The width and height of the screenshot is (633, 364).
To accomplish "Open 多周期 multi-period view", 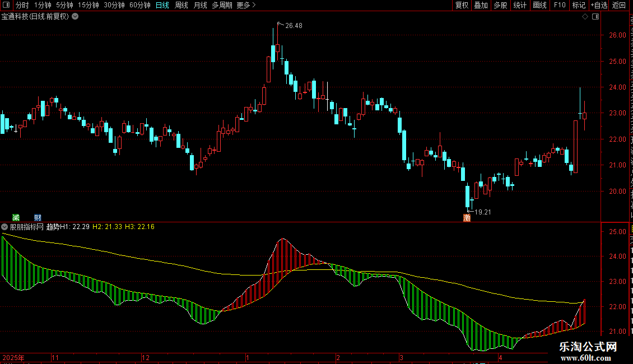I will point(222,5).
